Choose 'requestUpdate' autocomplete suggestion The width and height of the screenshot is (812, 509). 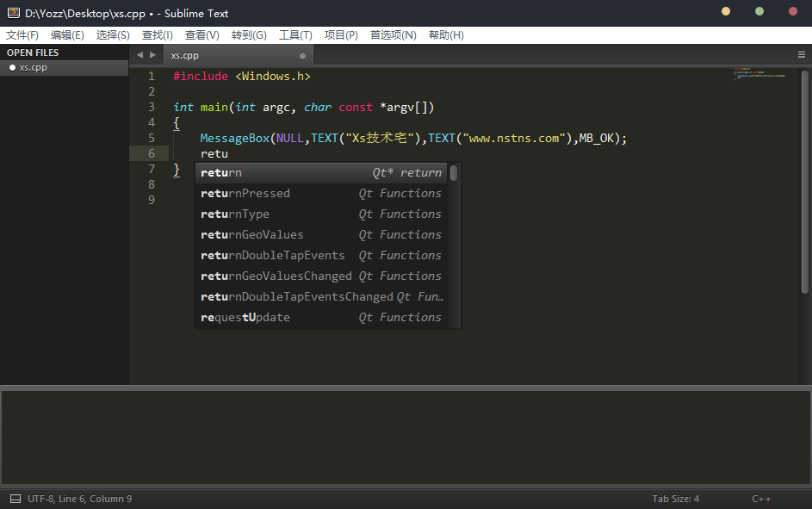(x=321, y=318)
